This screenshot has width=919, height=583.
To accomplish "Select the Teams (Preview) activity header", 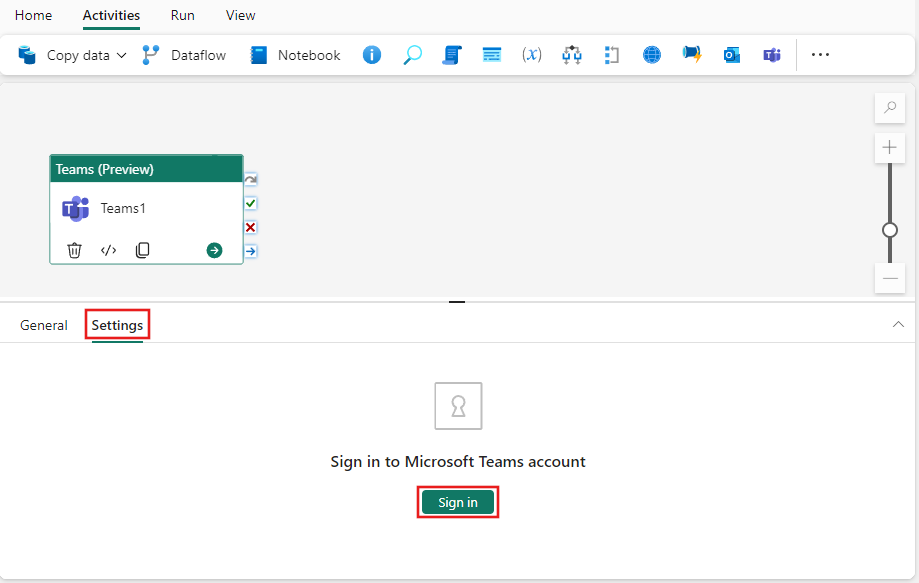I will 147,169.
